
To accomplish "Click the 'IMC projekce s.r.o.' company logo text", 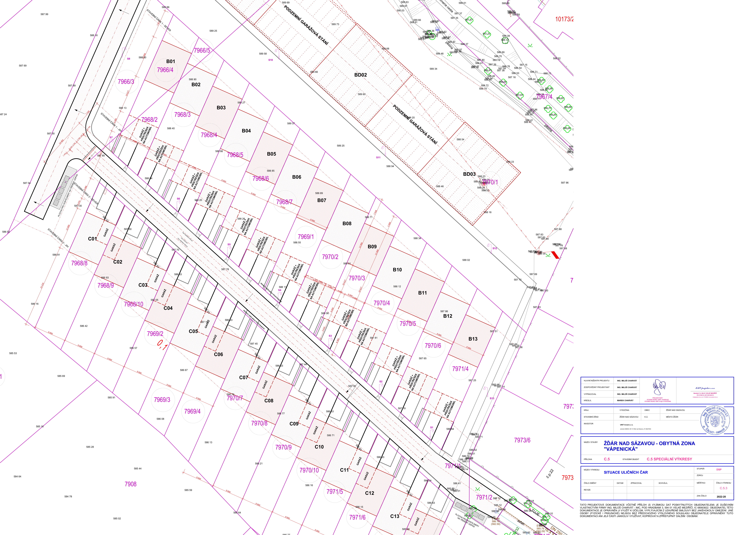I will (x=705, y=388).
